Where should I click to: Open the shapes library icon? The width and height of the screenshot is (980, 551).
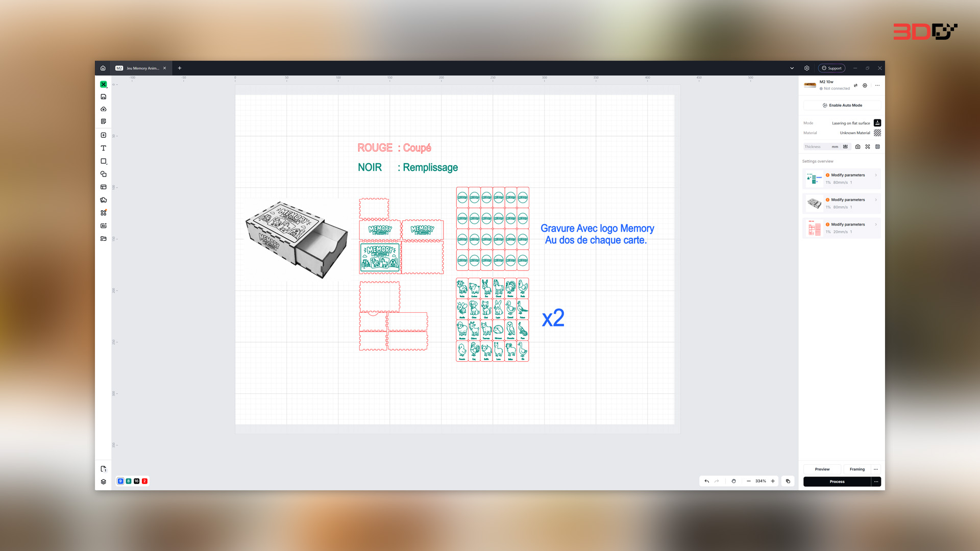tap(104, 200)
